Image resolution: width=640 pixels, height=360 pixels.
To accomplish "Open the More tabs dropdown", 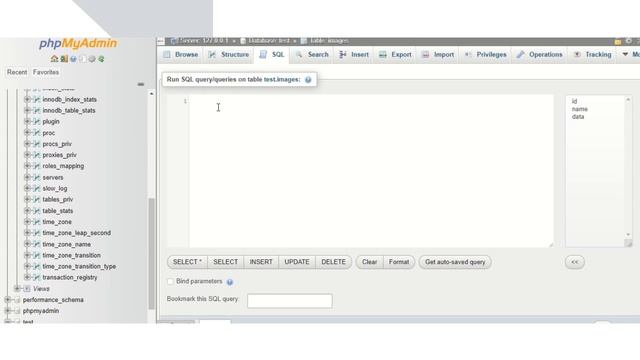I will [630, 55].
